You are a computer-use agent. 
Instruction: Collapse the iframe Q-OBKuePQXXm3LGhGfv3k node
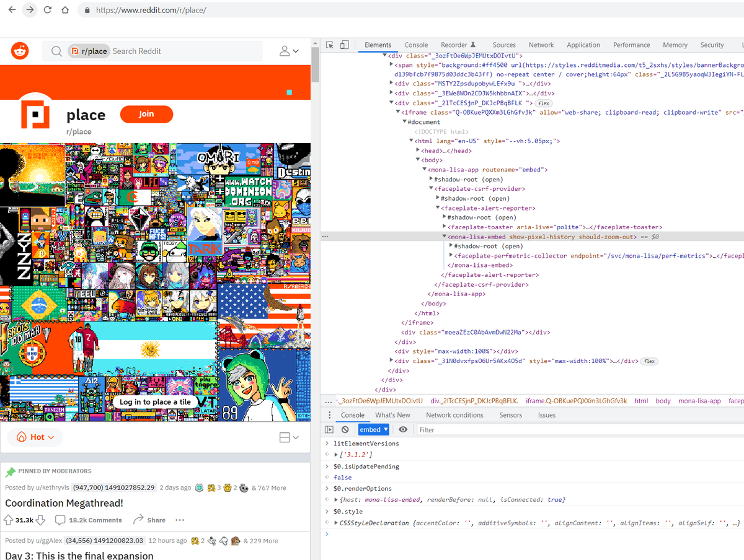(398, 112)
